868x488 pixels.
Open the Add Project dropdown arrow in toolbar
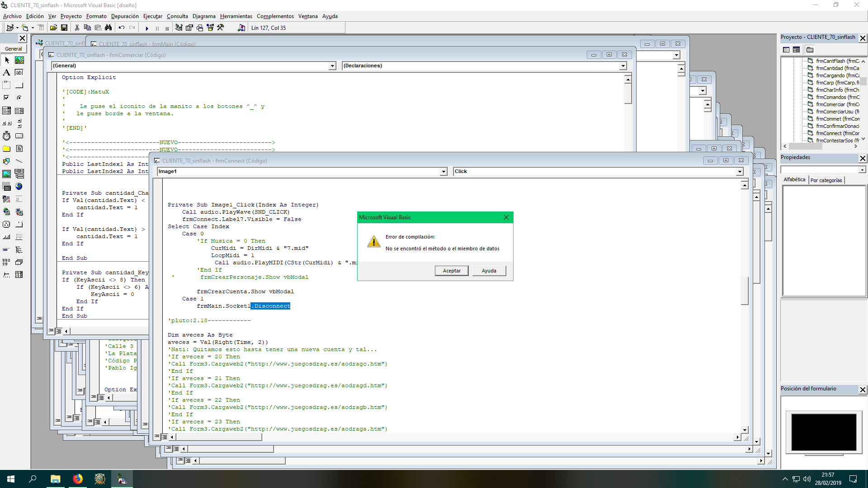coord(17,28)
